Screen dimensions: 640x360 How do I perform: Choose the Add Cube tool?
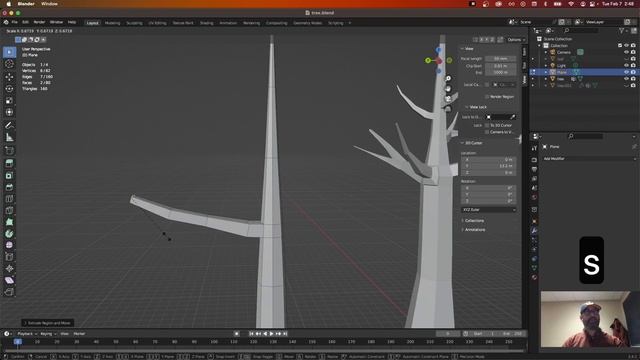9,151
